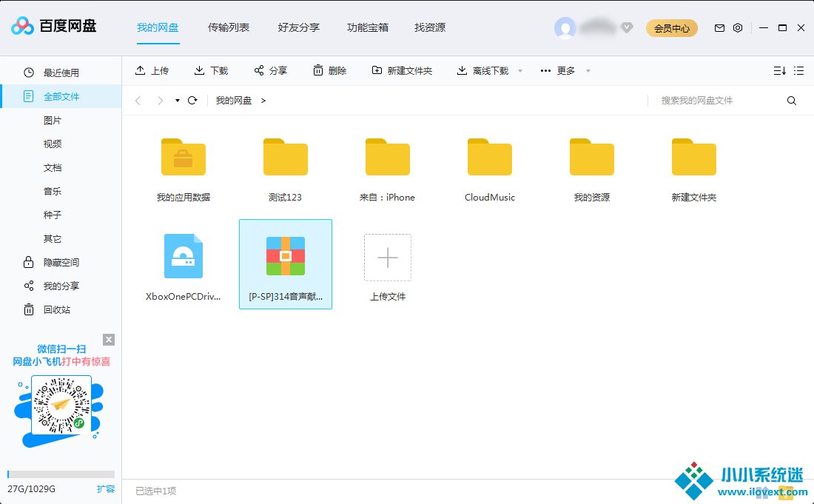
Task: Click the Delete toolbar trash icon
Action: [318, 71]
